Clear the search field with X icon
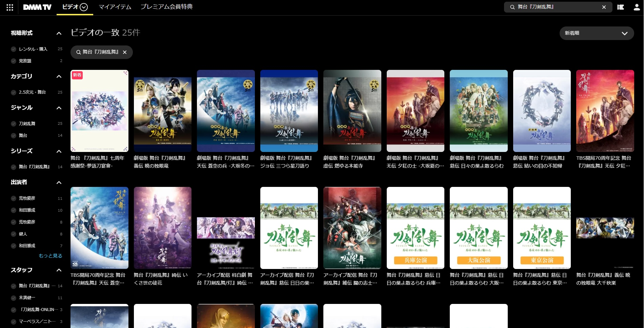The image size is (644, 328). pyautogui.click(x=604, y=7)
